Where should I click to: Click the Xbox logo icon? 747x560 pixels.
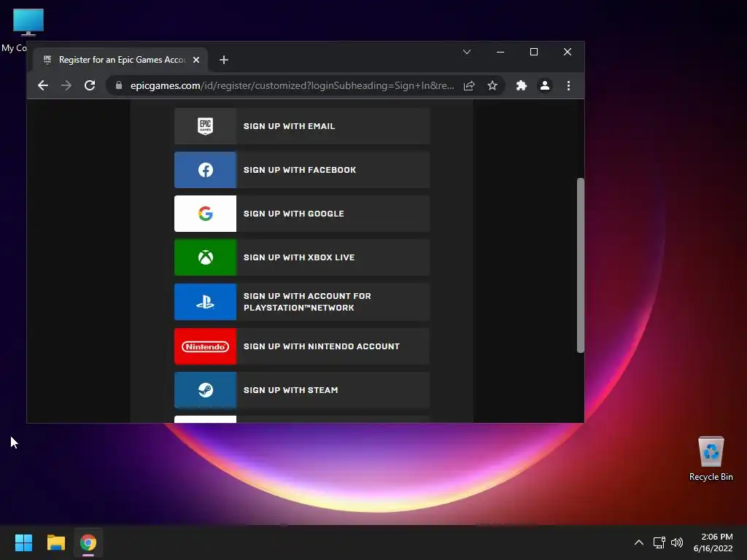coord(205,257)
